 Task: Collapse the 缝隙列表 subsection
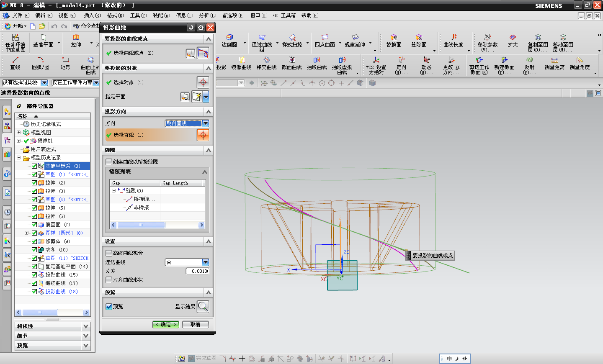[x=205, y=172]
